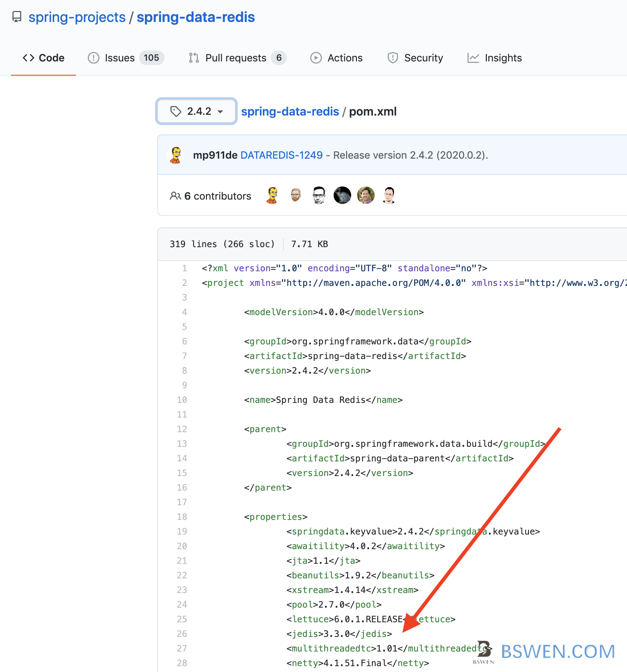Click the Issues circle icon
Image resolution: width=627 pixels, height=672 pixels.
coord(94,58)
